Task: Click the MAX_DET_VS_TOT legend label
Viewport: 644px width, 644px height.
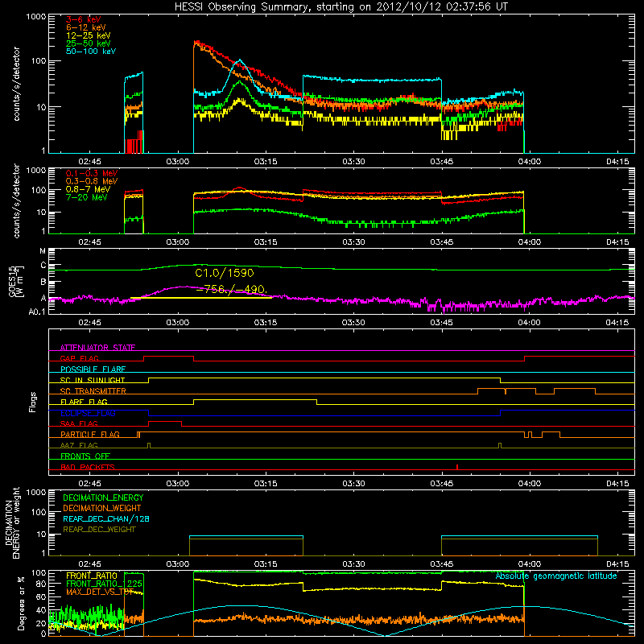Action: 100,592
